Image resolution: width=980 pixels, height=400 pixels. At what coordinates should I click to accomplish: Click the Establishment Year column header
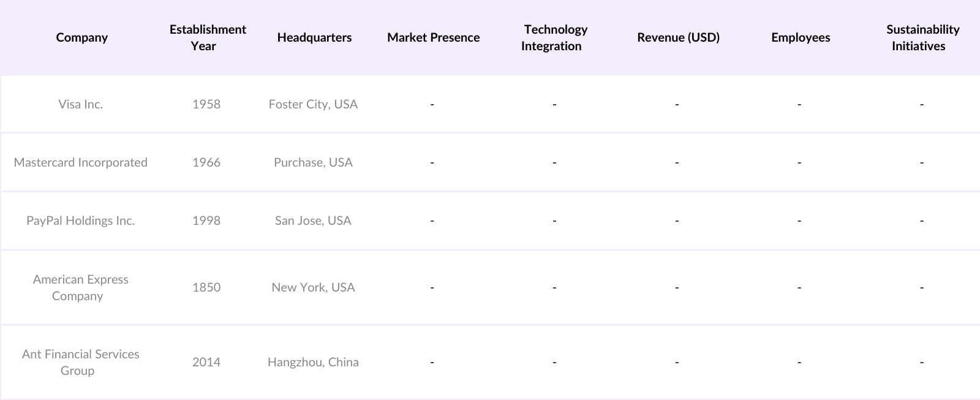tap(208, 37)
